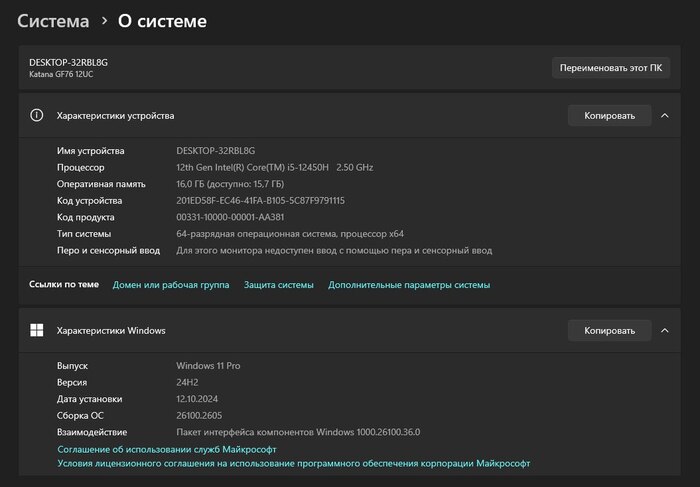
Task: Copy device specs with Копировать button
Action: pos(609,115)
